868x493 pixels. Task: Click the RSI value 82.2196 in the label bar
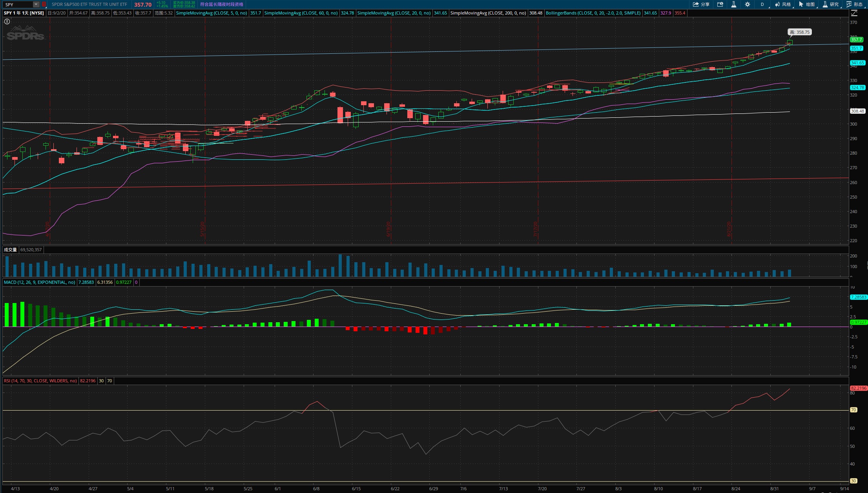tap(88, 381)
